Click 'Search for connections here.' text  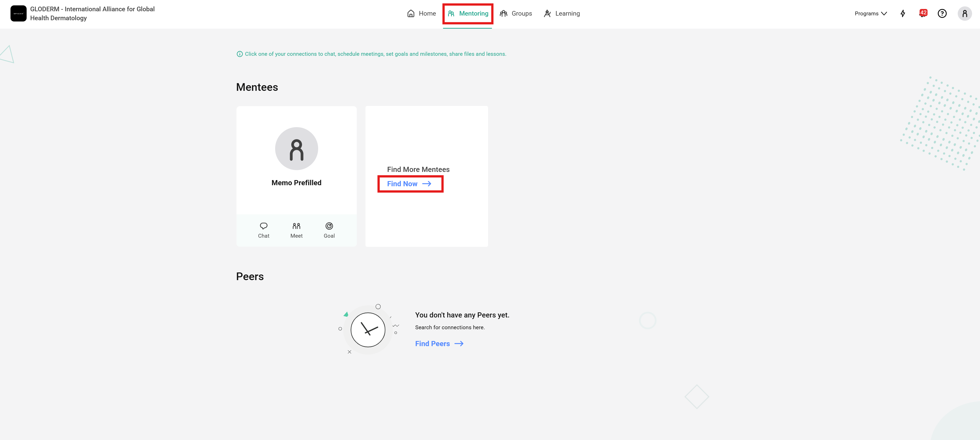450,327
